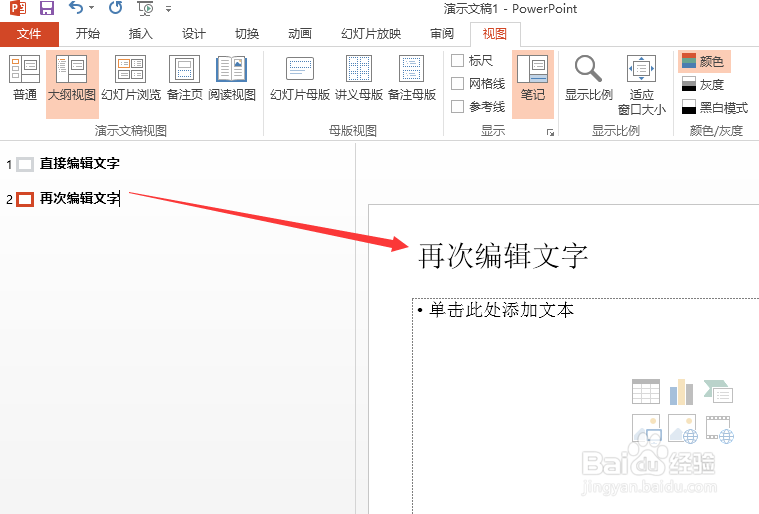Switch to the 动画 tab
This screenshot has height=514, width=759.
coord(300,33)
